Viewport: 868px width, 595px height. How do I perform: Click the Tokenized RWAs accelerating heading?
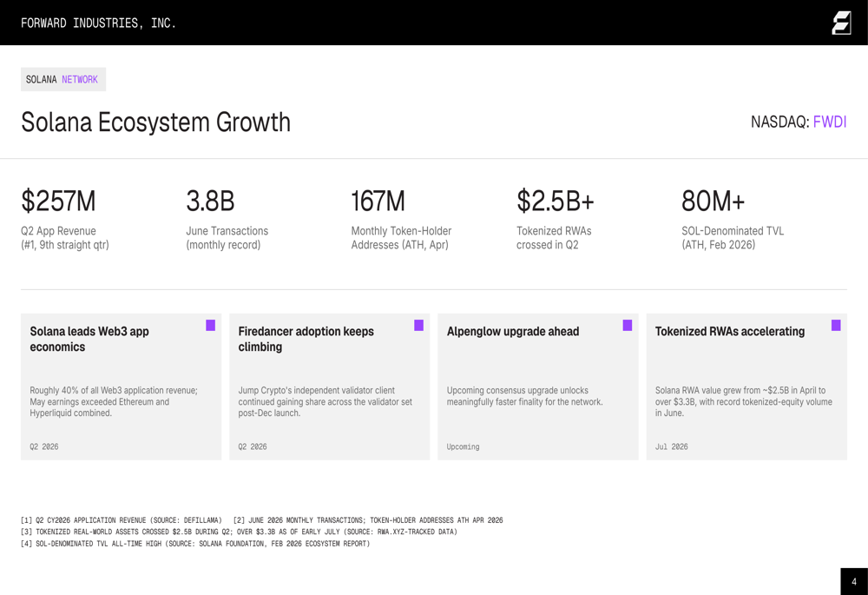730,331
